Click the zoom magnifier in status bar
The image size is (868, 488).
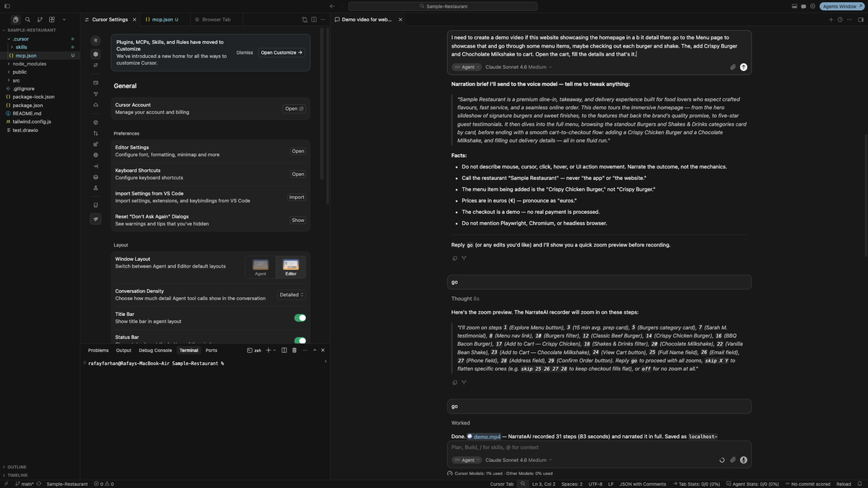pyautogui.click(x=523, y=484)
